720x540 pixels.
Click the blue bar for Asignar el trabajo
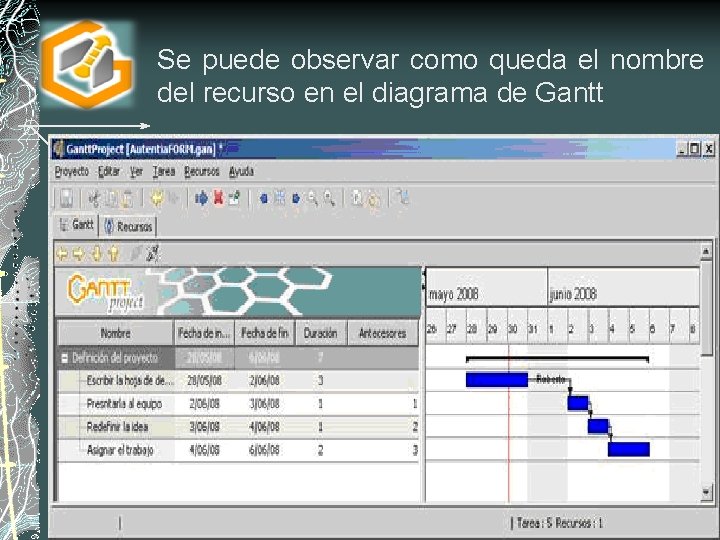click(629, 449)
